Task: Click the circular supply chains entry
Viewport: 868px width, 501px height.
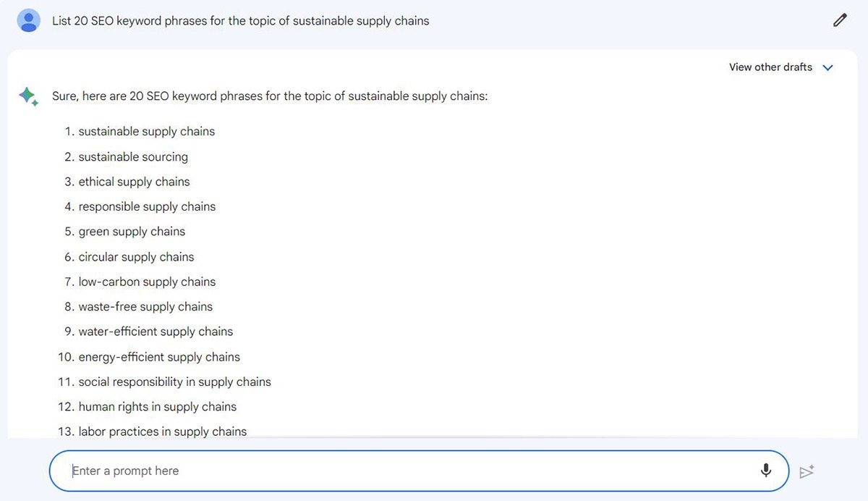Action: (x=136, y=257)
